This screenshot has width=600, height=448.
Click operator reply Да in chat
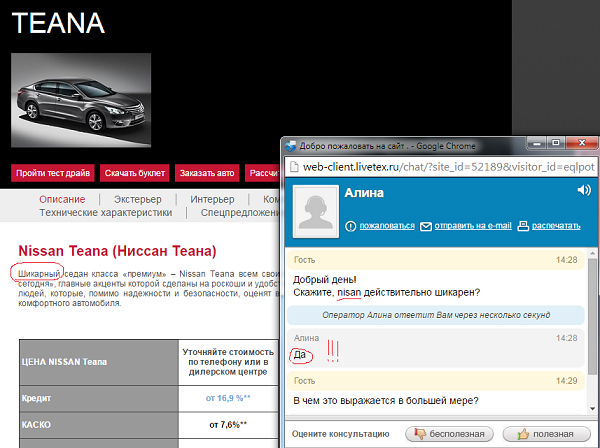[300, 355]
